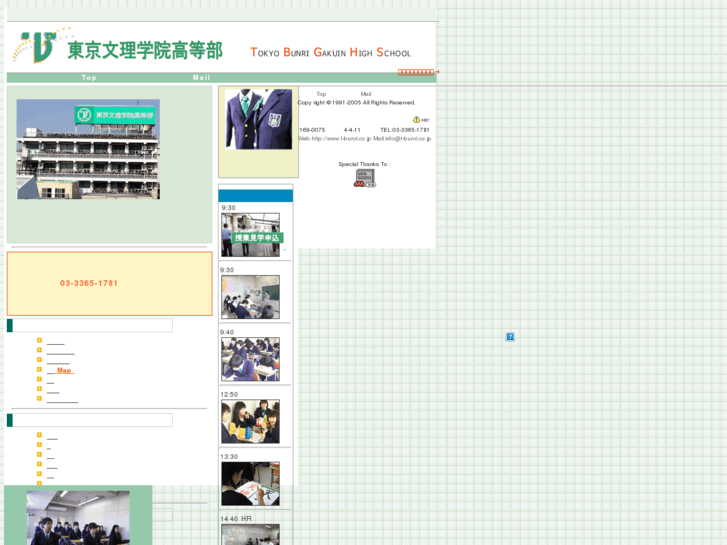Screen dimensions: 727x545
Task: Open the Mail item in green navigation bar
Action: coord(201,77)
